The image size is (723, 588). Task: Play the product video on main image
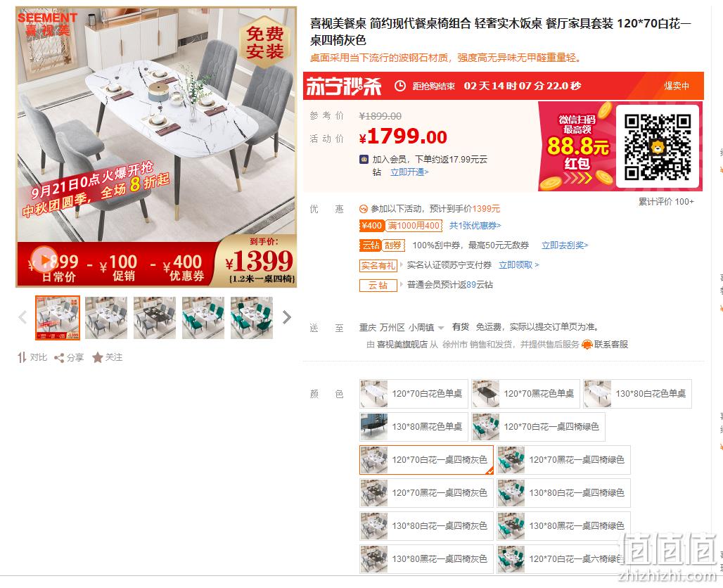tap(44, 260)
